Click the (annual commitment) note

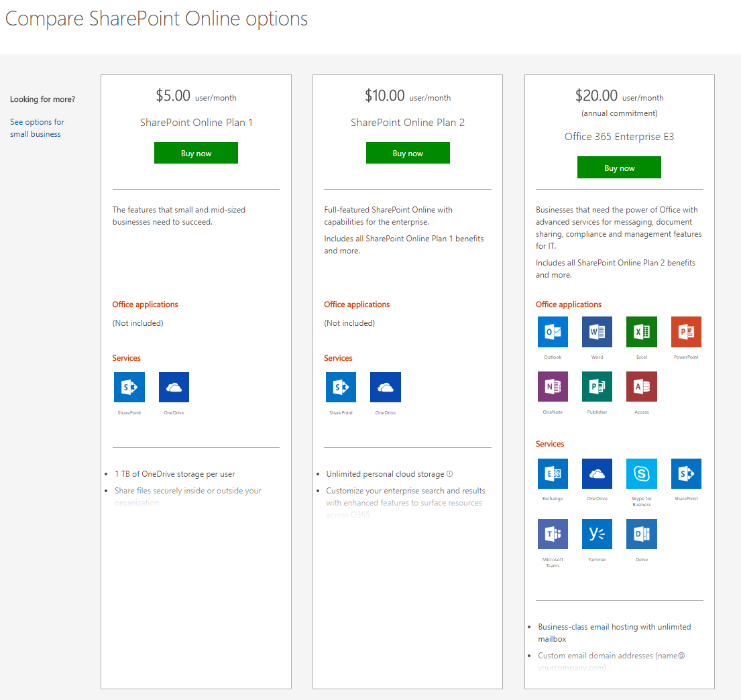coord(619,113)
